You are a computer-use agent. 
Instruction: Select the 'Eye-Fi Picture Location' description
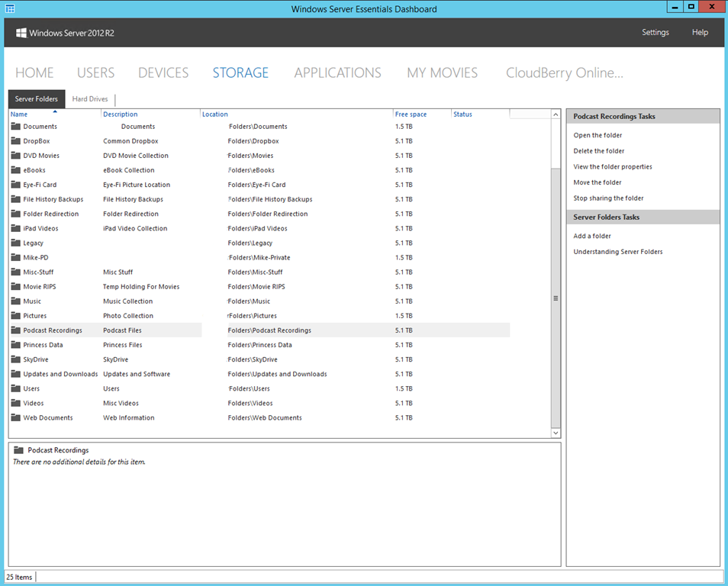tap(137, 185)
